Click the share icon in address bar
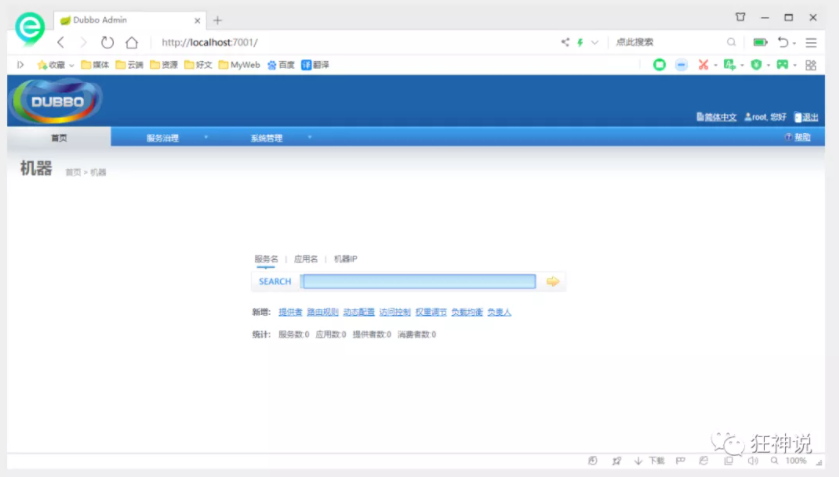The height and width of the screenshot is (477, 839). 565,42
